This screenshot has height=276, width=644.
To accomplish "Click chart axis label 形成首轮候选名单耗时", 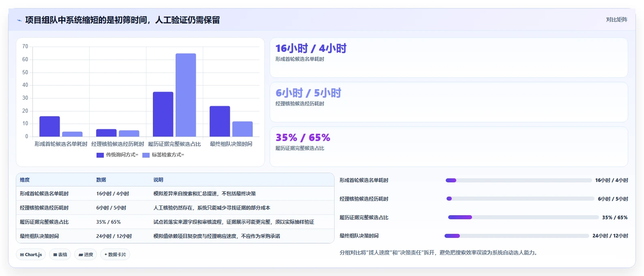I will click(61, 144).
